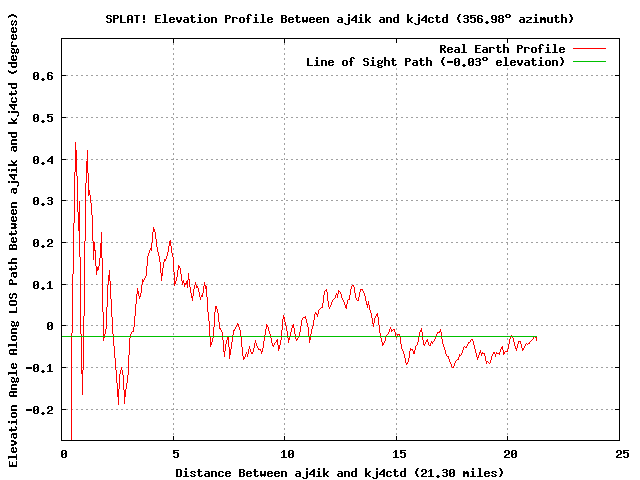
Task: Click the x-axis tick label 10
Action: coord(287,454)
